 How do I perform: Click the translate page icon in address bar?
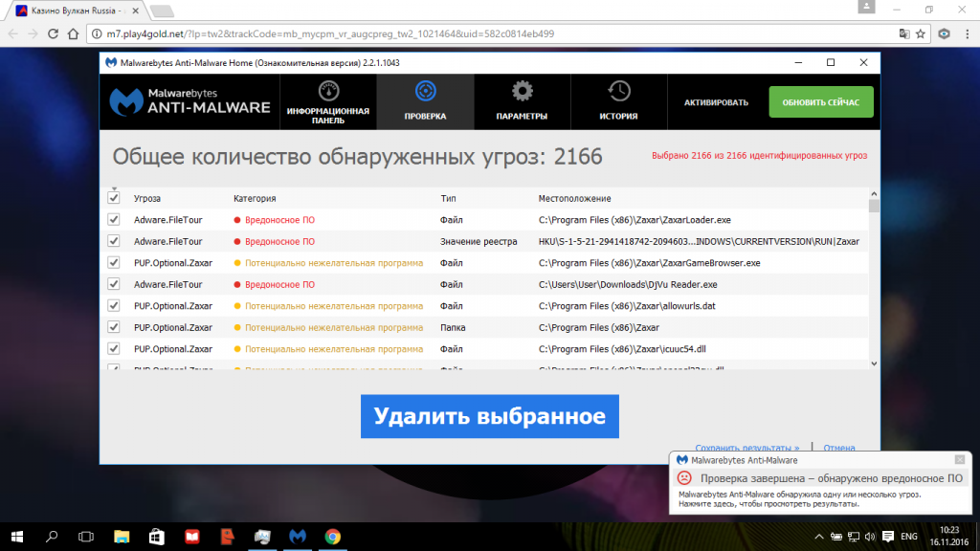click(x=903, y=34)
